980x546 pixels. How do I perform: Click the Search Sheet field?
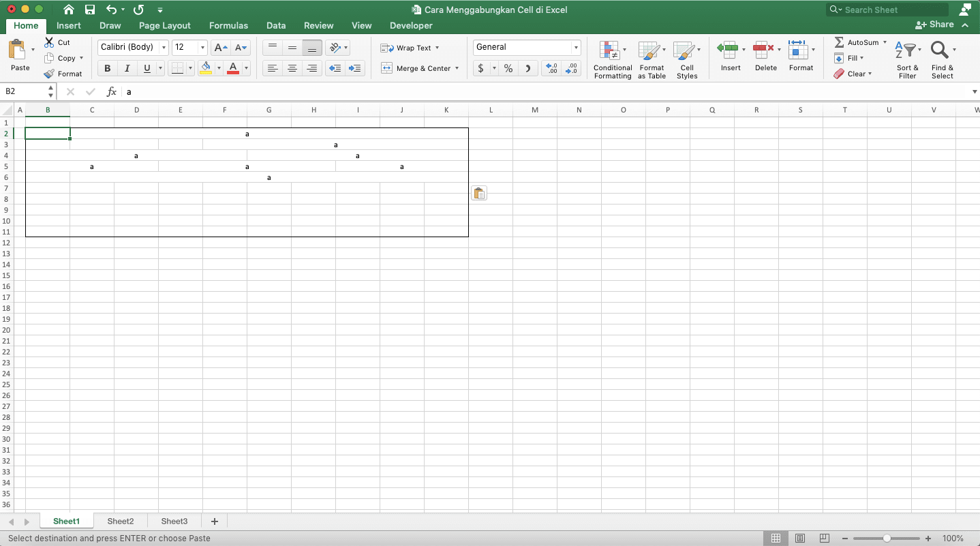[x=887, y=10]
